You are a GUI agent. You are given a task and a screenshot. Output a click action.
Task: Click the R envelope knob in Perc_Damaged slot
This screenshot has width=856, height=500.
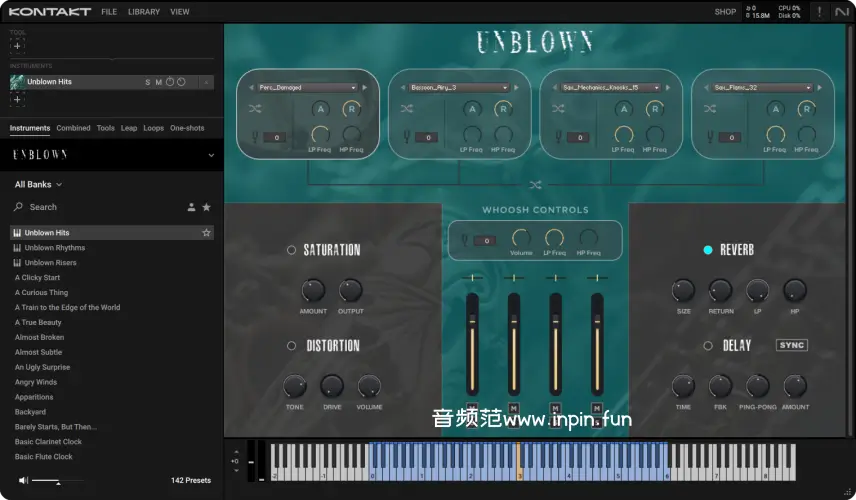[352, 109]
